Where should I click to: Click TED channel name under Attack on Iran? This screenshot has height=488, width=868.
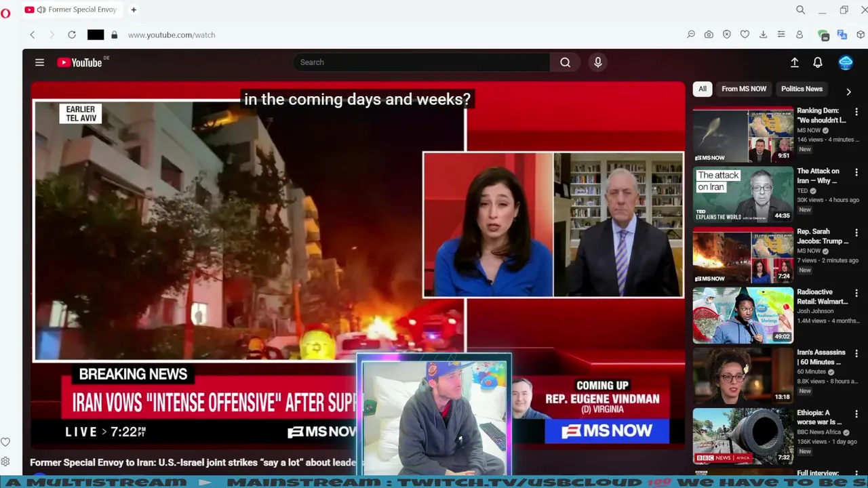pos(803,190)
